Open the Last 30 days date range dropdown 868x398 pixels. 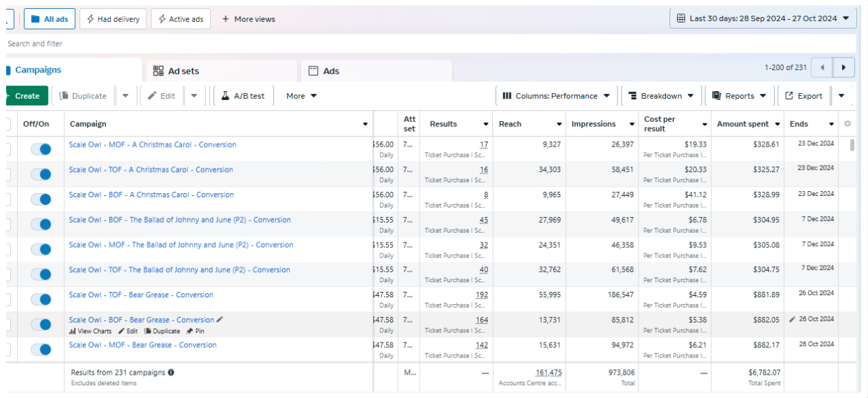763,18
